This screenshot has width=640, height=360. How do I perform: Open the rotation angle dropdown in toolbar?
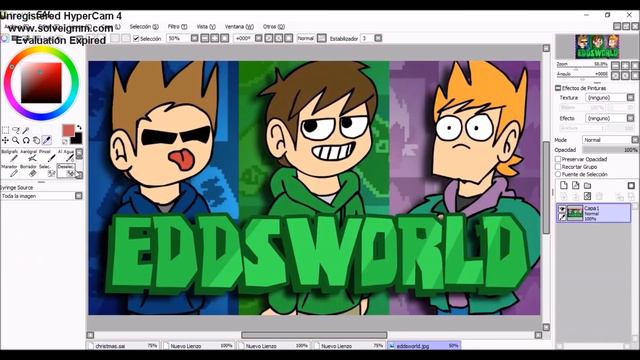coord(258,38)
